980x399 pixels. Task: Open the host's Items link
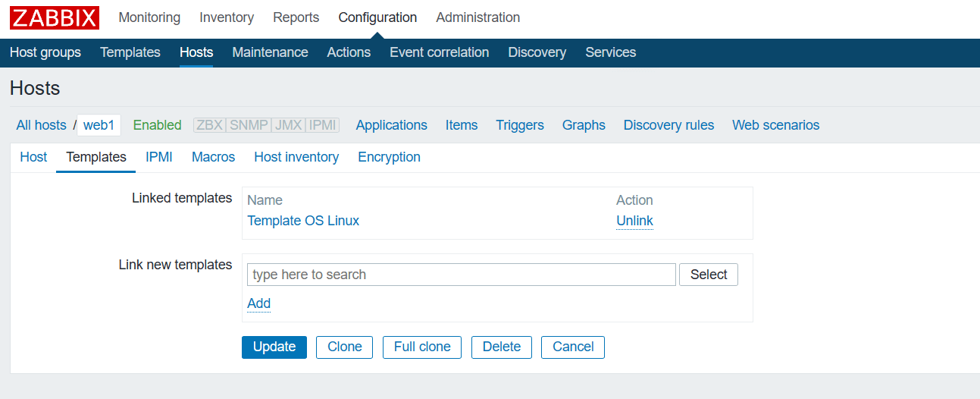click(462, 125)
